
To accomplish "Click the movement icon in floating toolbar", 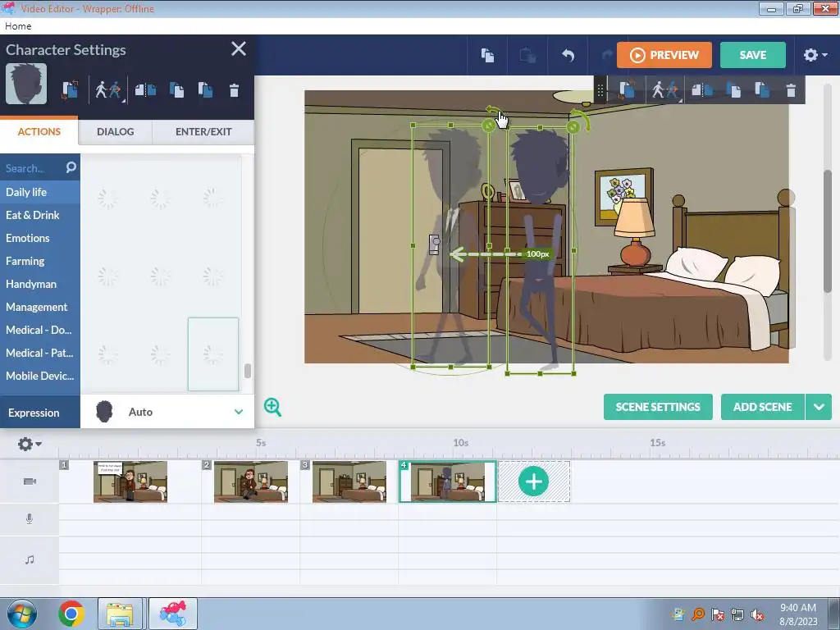I will [x=665, y=89].
